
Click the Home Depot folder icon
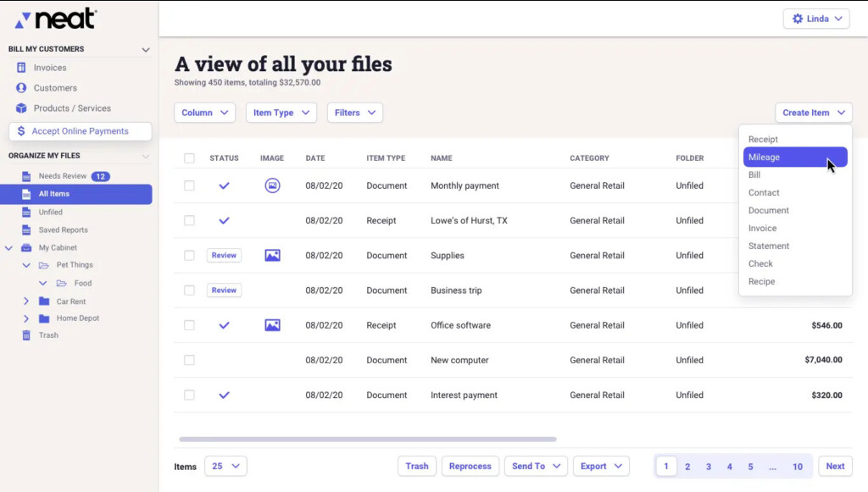(44, 318)
